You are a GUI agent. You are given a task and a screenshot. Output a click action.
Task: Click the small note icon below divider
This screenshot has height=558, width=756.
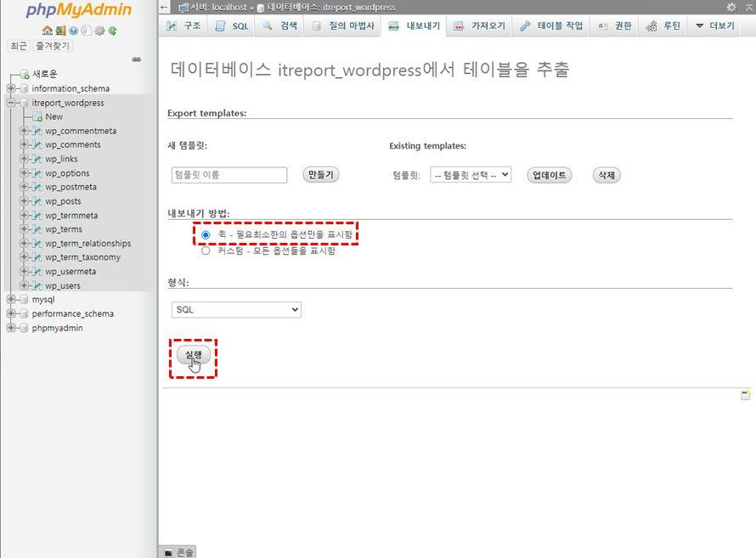[x=746, y=395]
